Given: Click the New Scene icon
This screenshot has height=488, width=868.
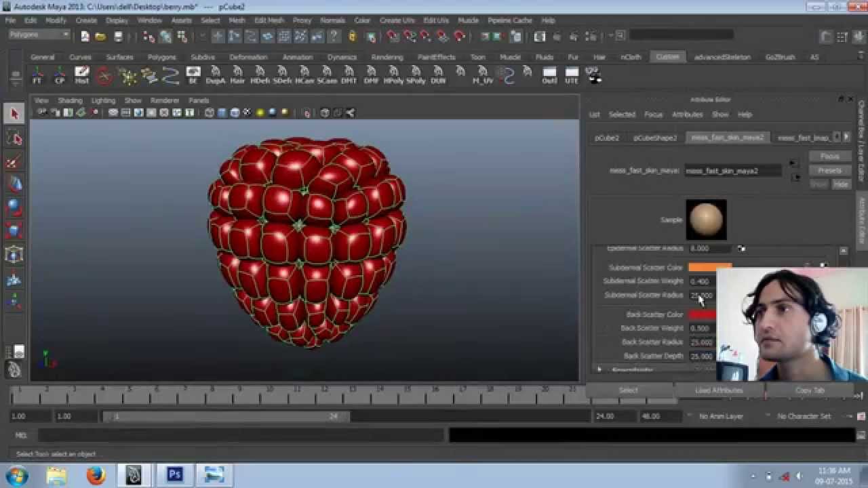Looking at the screenshot, I should coord(85,36).
